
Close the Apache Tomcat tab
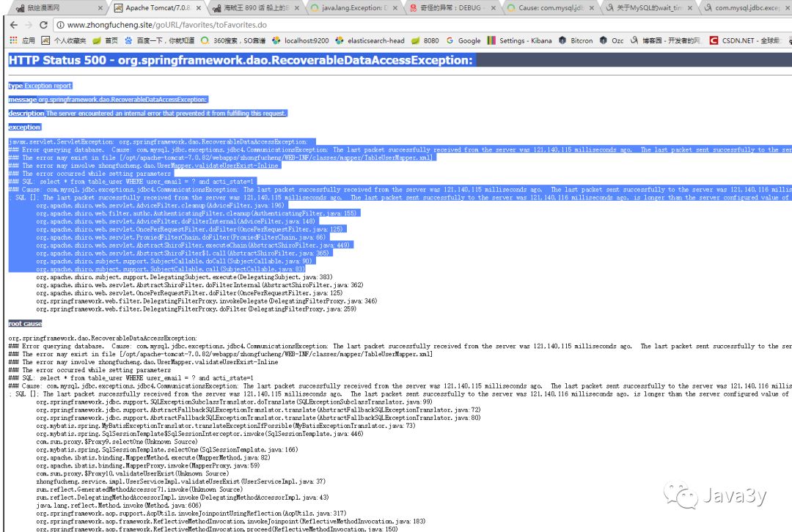tap(199, 8)
